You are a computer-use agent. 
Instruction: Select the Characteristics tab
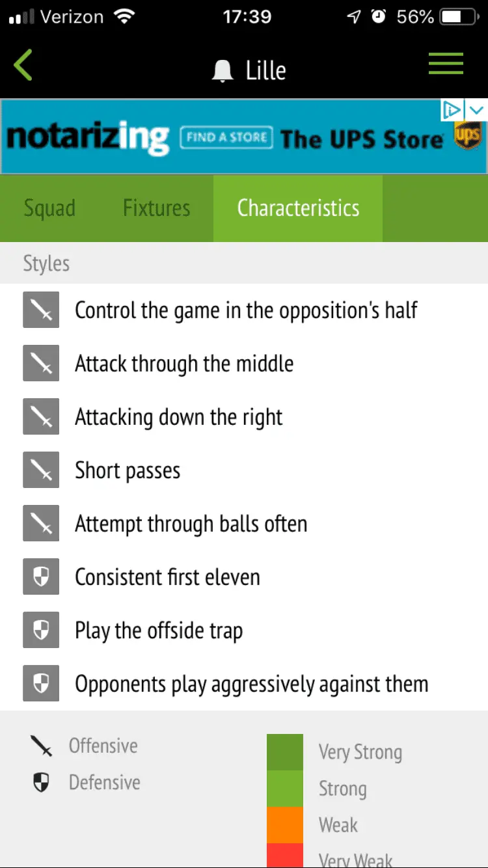tap(298, 208)
